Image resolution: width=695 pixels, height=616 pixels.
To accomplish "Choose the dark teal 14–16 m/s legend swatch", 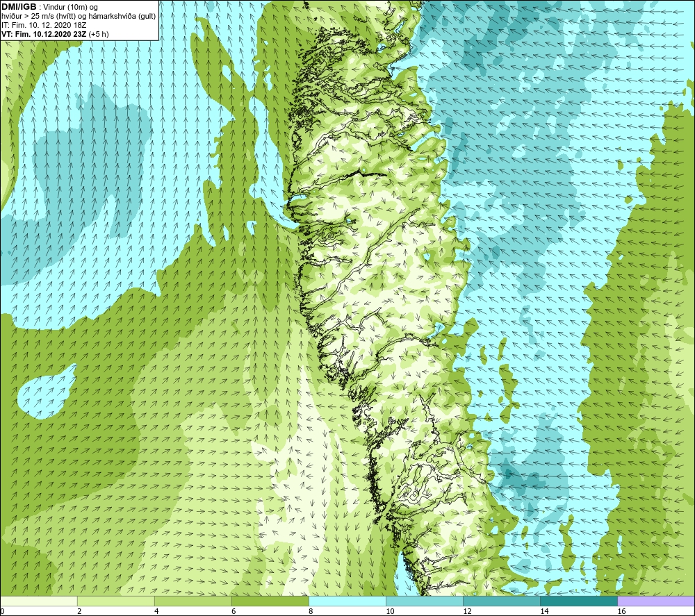I will point(579,601).
